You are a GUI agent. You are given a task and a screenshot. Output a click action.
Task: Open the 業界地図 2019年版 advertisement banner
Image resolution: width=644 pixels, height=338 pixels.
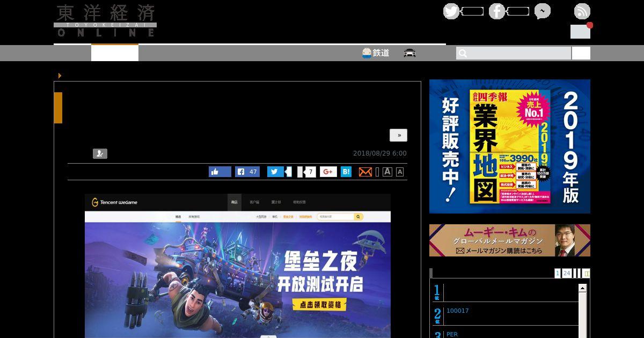[510, 146]
